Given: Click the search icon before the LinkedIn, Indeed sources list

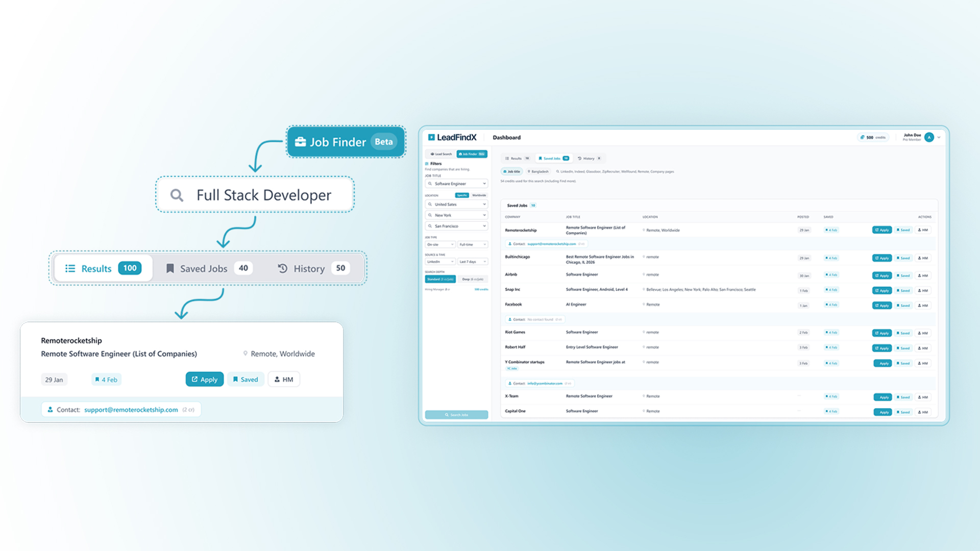Looking at the screenshot, I should point(557,171).
